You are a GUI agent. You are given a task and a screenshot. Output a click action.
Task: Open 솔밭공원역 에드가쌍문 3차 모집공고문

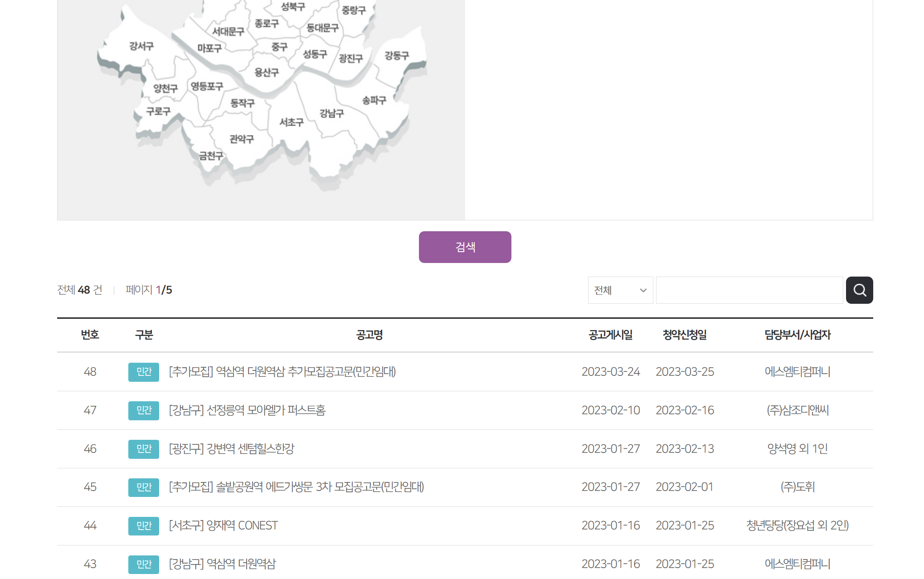[296, 487]
